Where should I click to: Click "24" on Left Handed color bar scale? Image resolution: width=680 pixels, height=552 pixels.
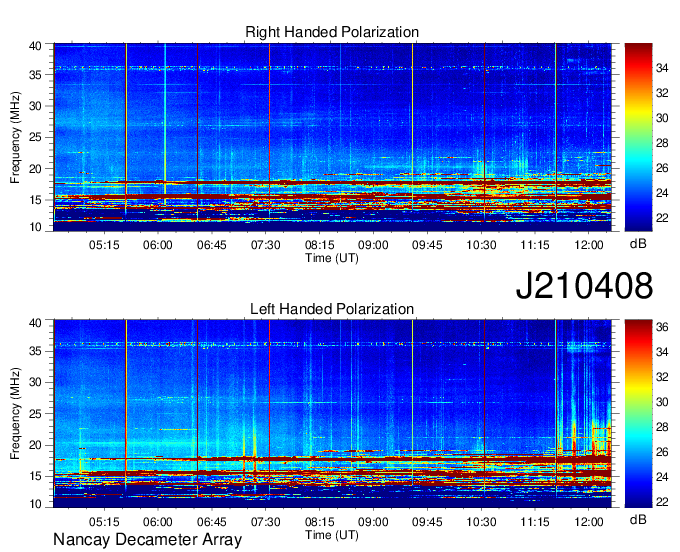662,477
